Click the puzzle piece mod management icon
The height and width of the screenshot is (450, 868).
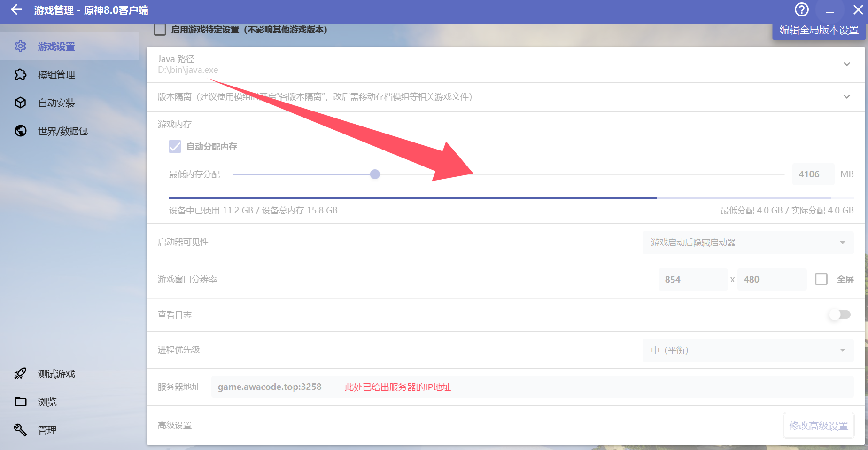20,74
